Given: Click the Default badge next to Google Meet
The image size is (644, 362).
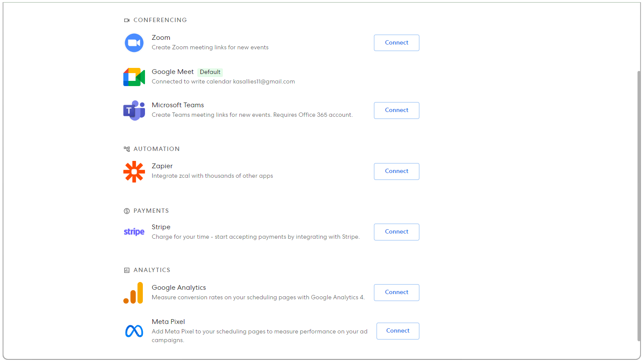Looking at the screenshot, I should click(x=210, y=72).
